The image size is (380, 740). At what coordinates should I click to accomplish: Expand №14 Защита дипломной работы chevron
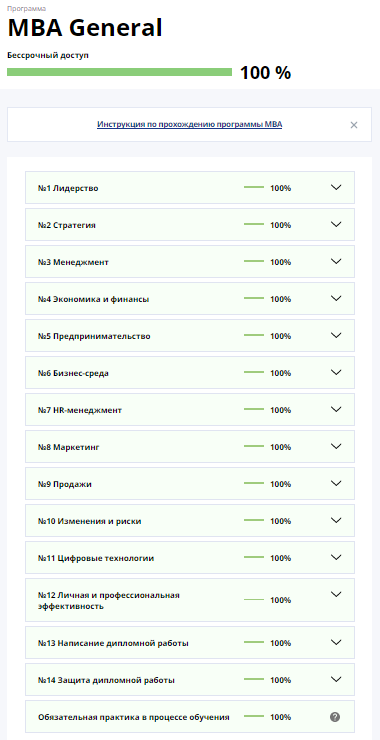point(336,679)
